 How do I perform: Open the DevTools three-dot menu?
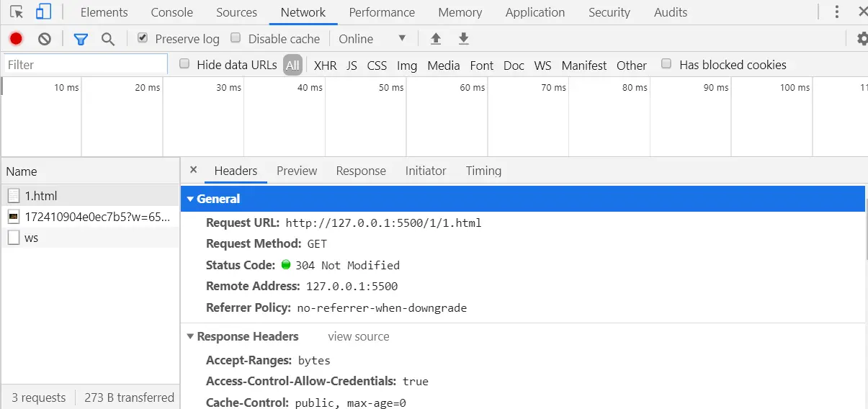click(837, 12)
